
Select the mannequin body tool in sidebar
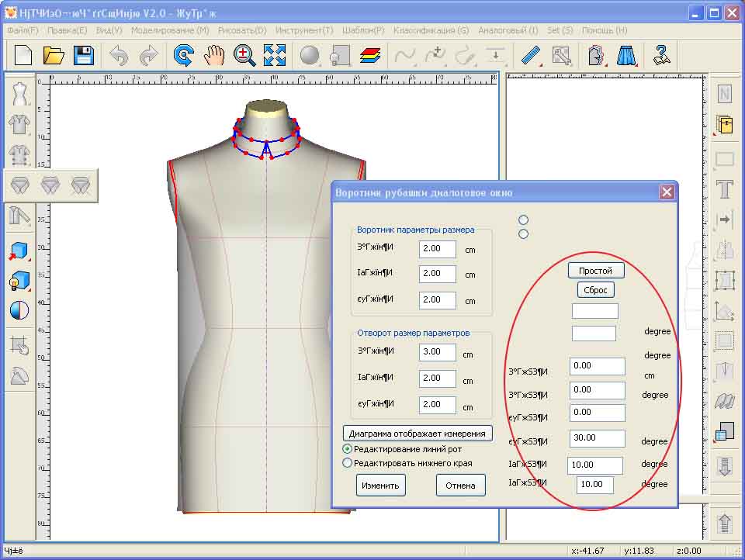(19, 95)
